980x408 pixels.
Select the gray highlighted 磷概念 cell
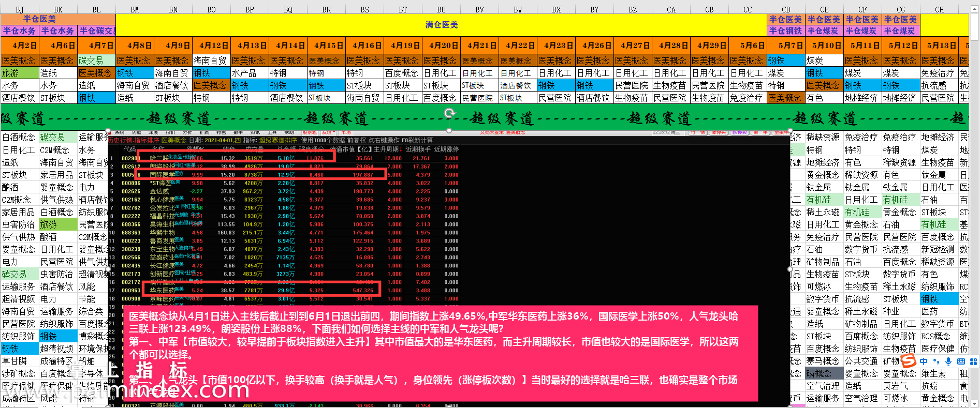click(x=824, y=373)
